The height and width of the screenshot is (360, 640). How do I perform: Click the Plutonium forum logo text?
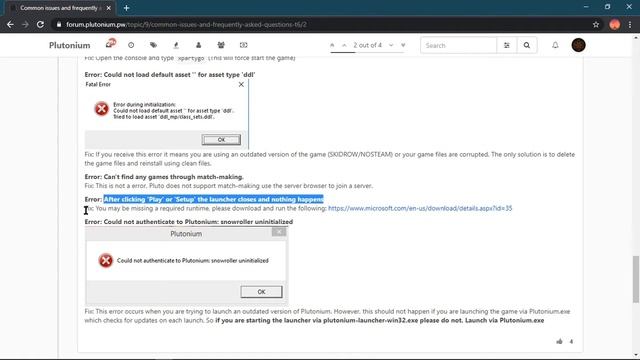tap(69, 45)
